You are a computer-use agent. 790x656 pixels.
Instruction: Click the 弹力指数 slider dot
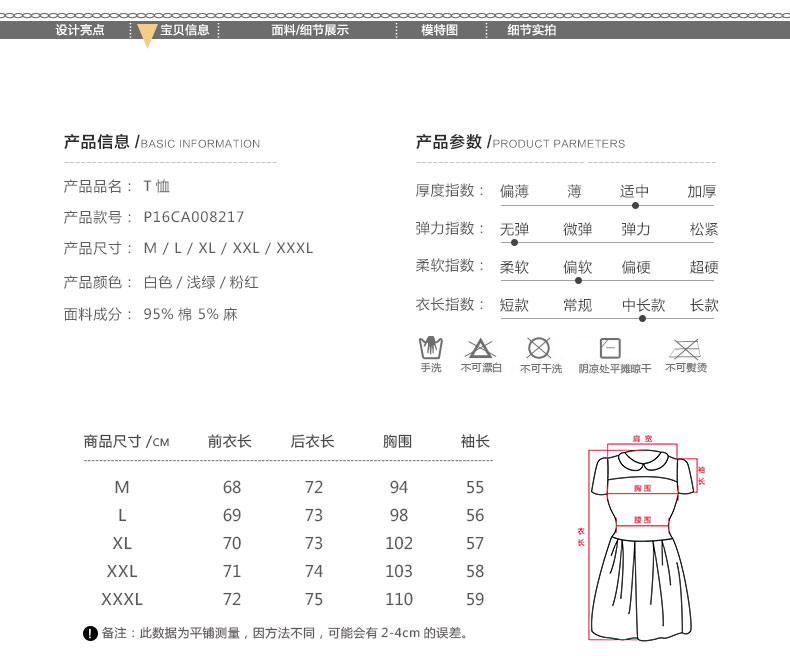tap(514, 242)
